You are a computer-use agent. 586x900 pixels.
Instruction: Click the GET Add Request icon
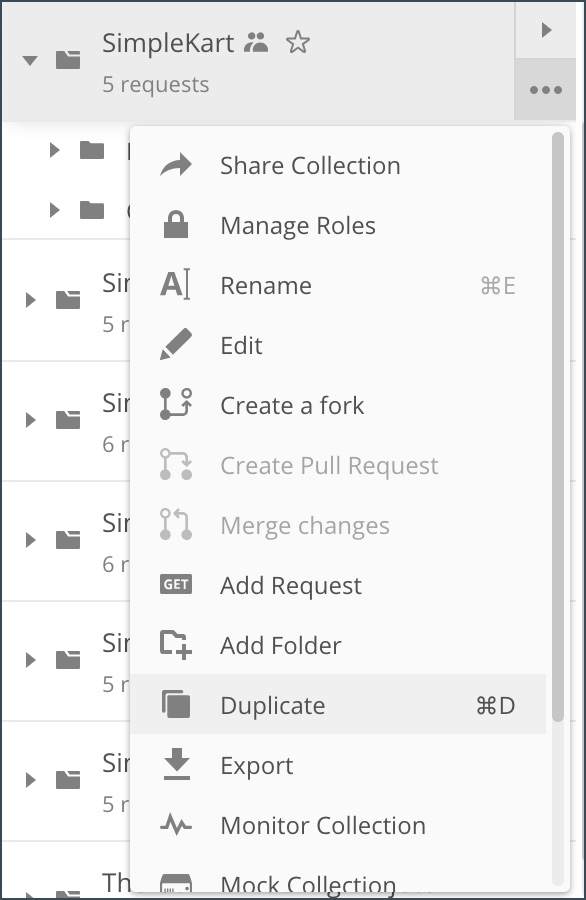(176, 585)
